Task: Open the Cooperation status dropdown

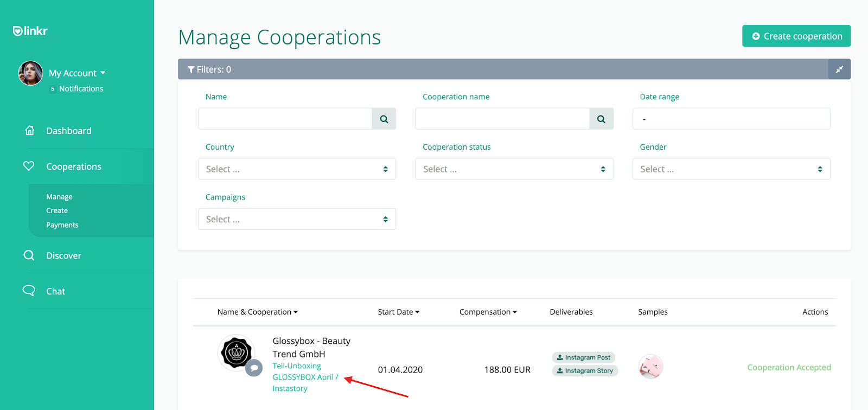Action: (514, 169)
